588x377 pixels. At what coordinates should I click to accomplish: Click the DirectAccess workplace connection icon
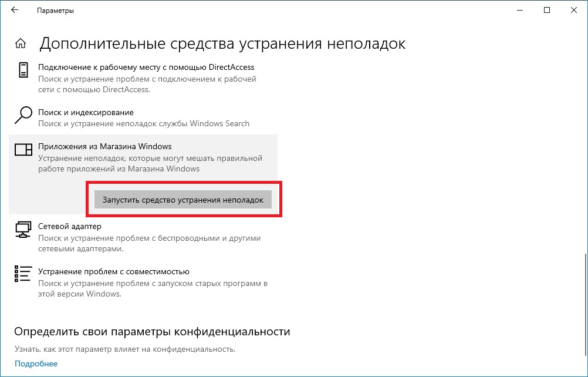click(23, 70)
